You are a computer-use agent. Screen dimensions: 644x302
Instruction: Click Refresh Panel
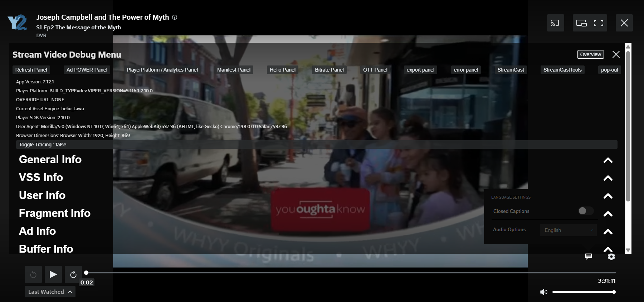31,70
